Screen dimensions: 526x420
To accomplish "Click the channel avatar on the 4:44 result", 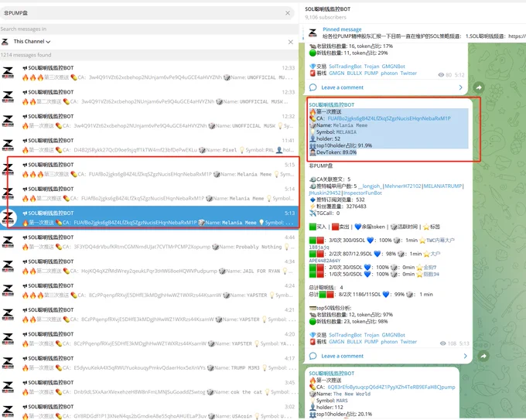I will pos(8,242).
